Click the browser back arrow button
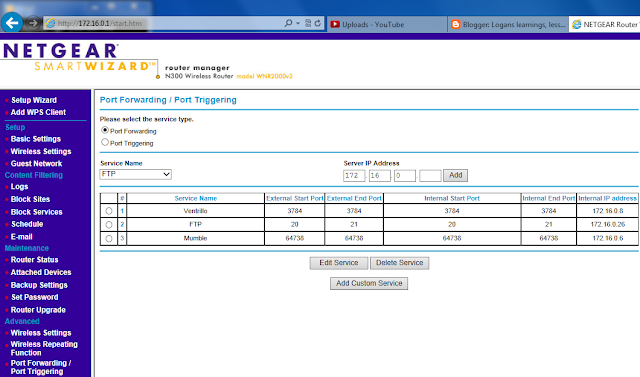640x377 pixels. coord(12,22)
